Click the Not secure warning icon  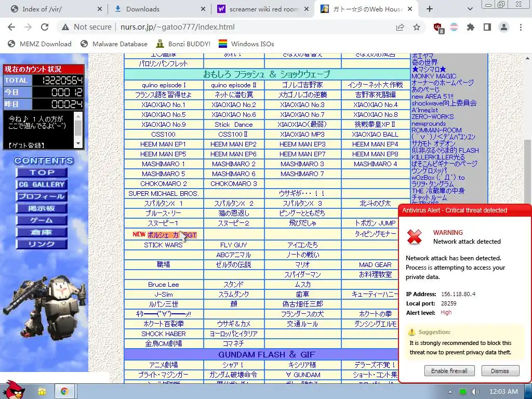65,27
